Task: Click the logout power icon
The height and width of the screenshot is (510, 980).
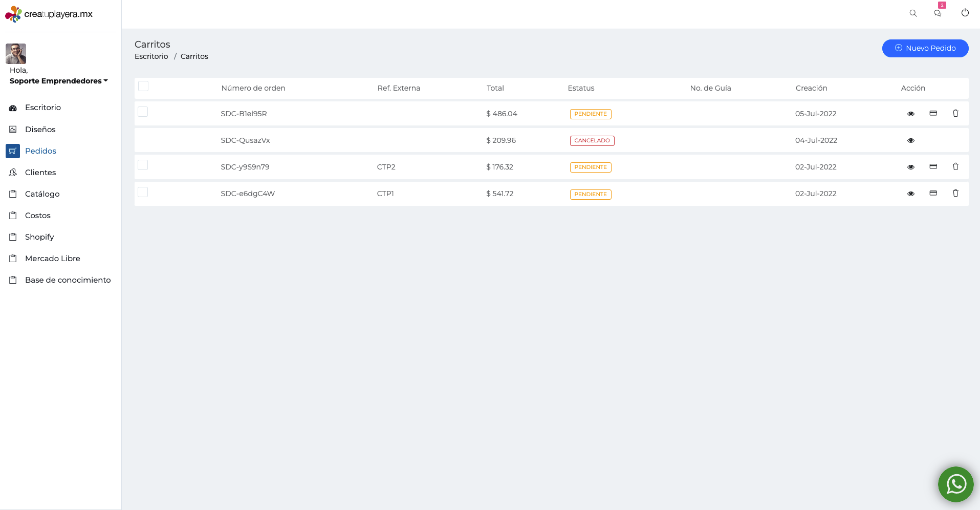Action: pyautogui.click(x=966, y=13)
